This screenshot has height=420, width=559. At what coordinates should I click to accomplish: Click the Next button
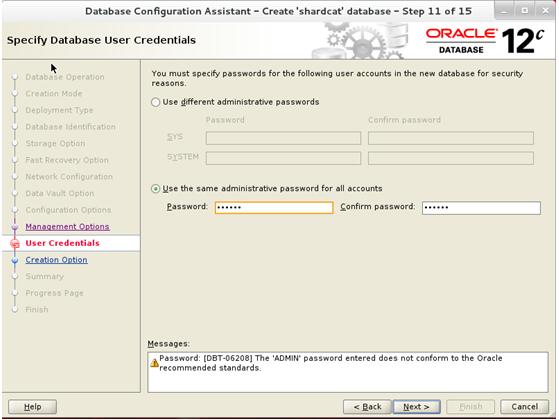point(416,407)
